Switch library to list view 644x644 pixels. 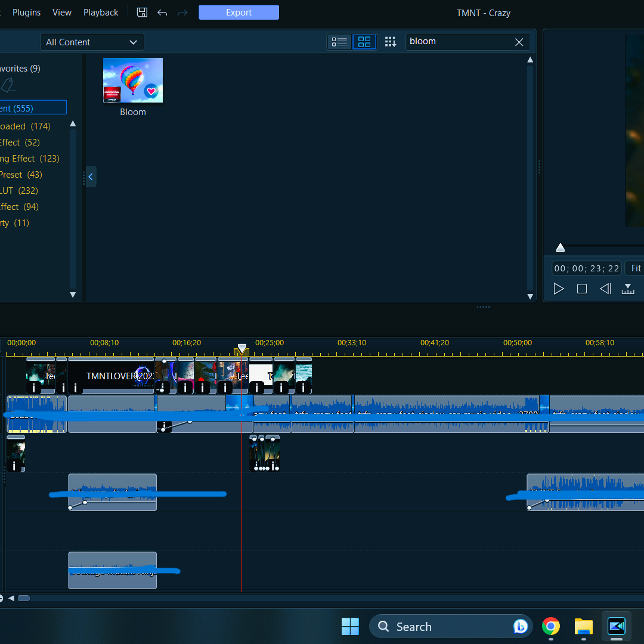pos(340,42)
